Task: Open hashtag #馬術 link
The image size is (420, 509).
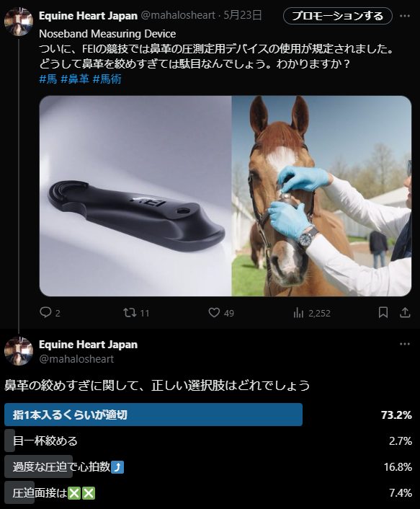Action: pos(107,79)
